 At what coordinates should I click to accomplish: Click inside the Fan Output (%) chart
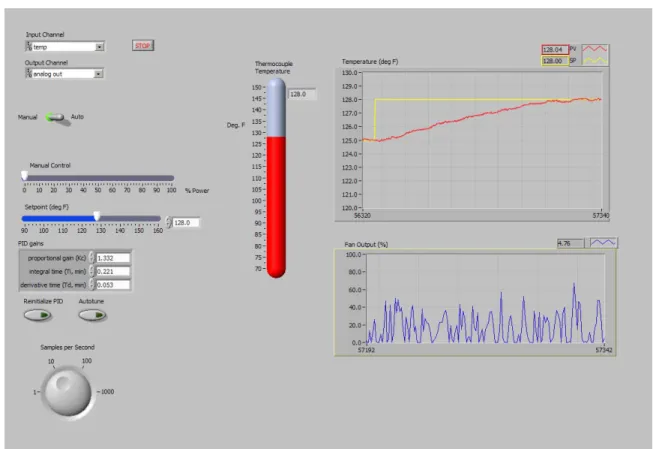pyautogui.click(x=485, y=298)
